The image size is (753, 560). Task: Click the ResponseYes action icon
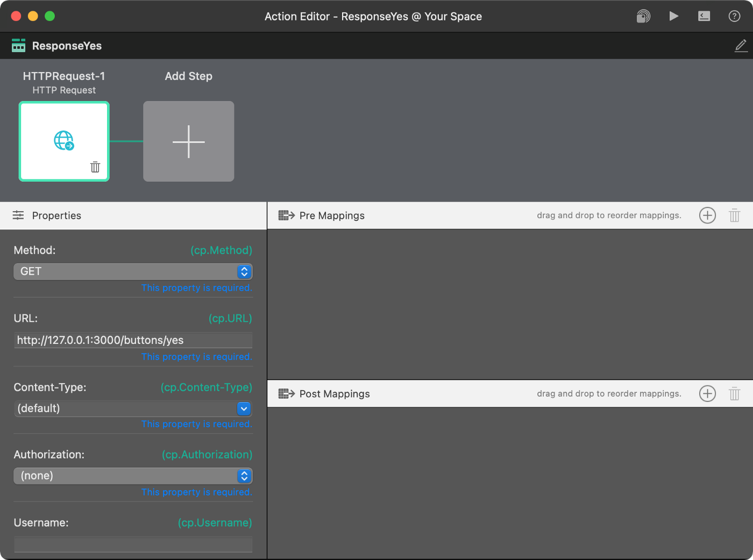pos(18,45)
